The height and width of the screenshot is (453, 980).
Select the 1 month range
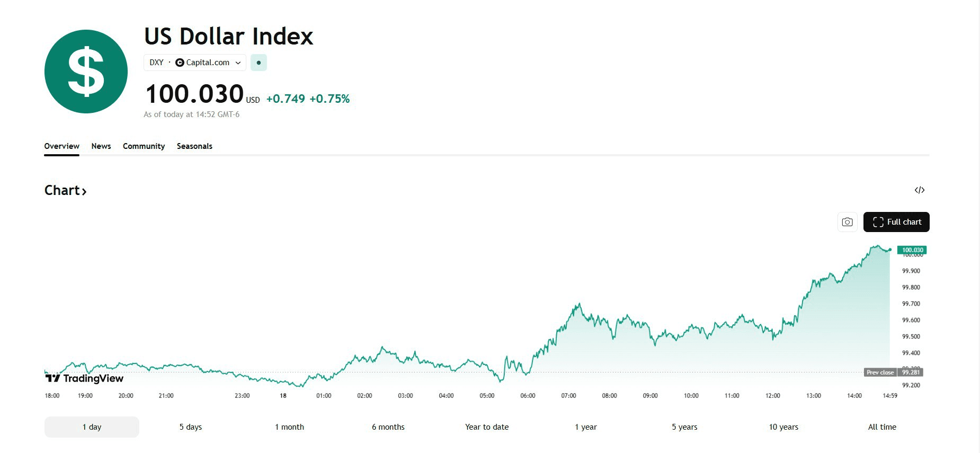click(x=289, y=427)
